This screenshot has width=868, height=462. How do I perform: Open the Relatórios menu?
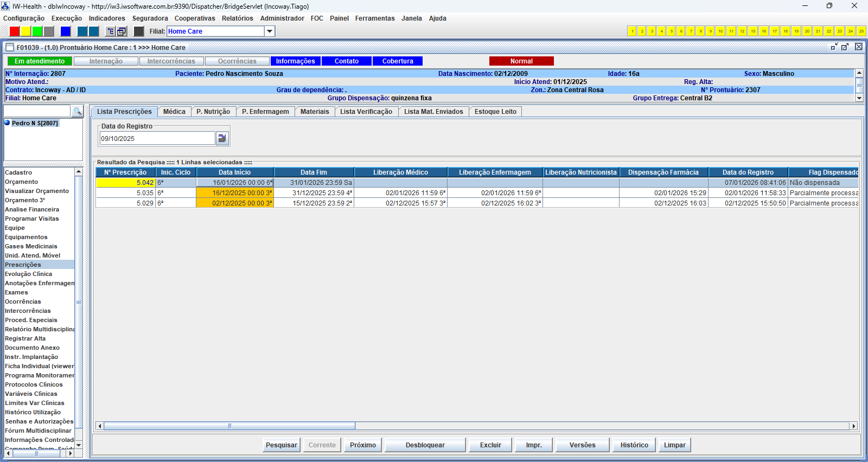click(237, 18)
